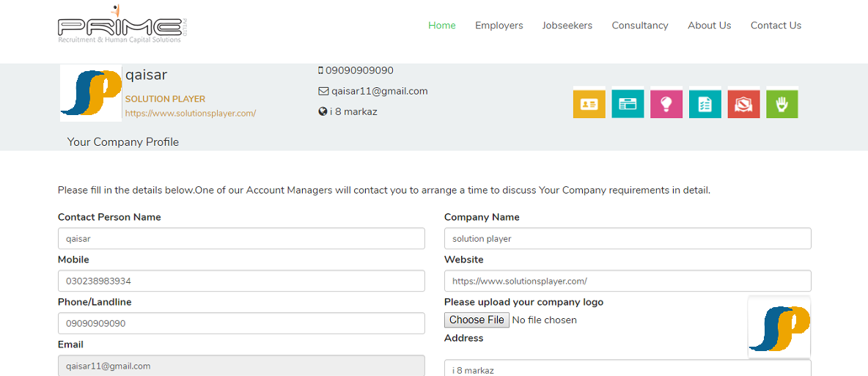Click the Contact Person Name field
The height and width of the screenshot is (376, 868).
241,239
